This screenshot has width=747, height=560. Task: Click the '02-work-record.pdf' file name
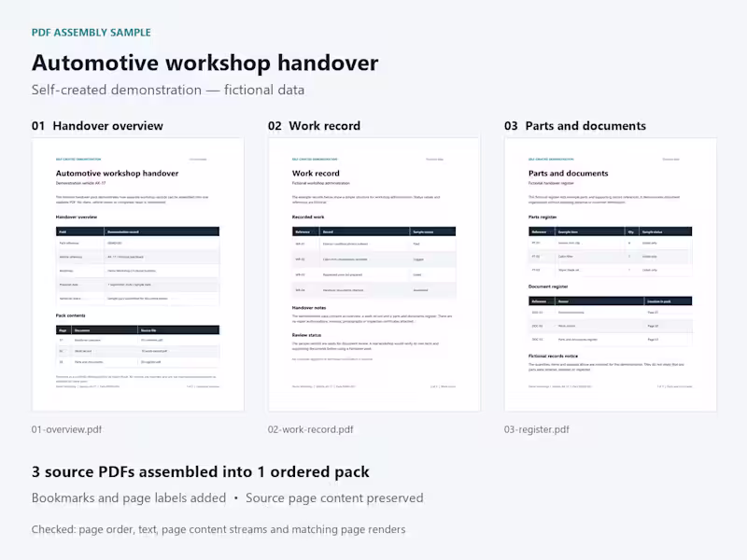tap(311, 429)
